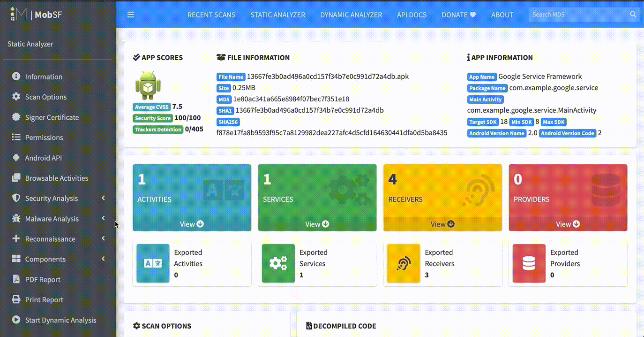Click the search magnifier icon
This screenshot has height=337, width=644.
(x=633, y=15)
